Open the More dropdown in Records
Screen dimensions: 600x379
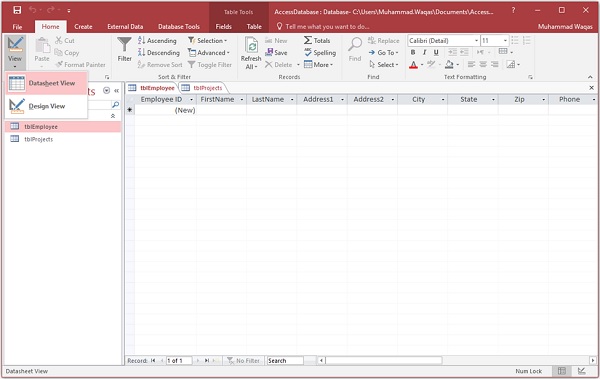pyautogui.click(x=318, y=65)
